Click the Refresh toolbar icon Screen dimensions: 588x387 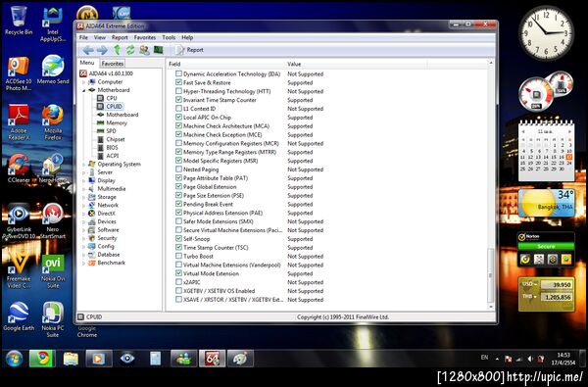point(130,50)
